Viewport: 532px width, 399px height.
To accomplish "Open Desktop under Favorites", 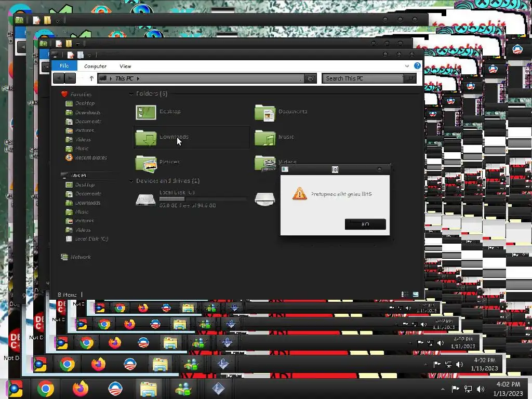I will point(85,103).
